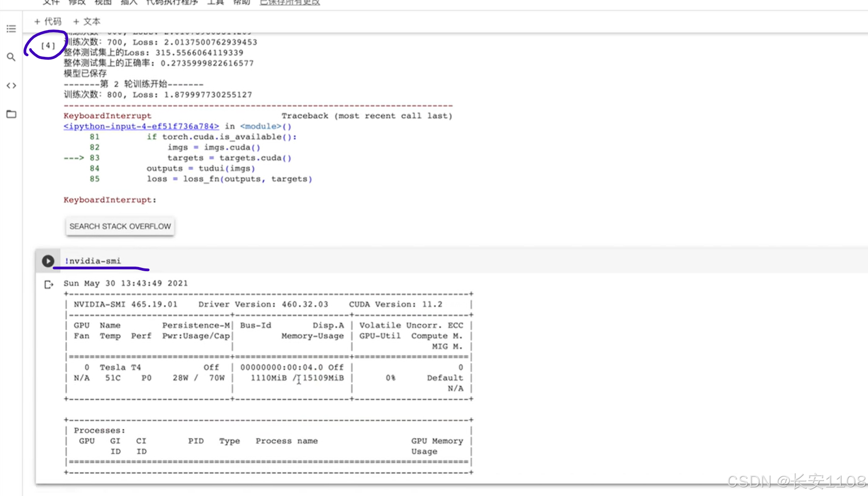Click the 'Tesla T4' GPU name
The image size is (868, 496).
click(x=120, y=367)
